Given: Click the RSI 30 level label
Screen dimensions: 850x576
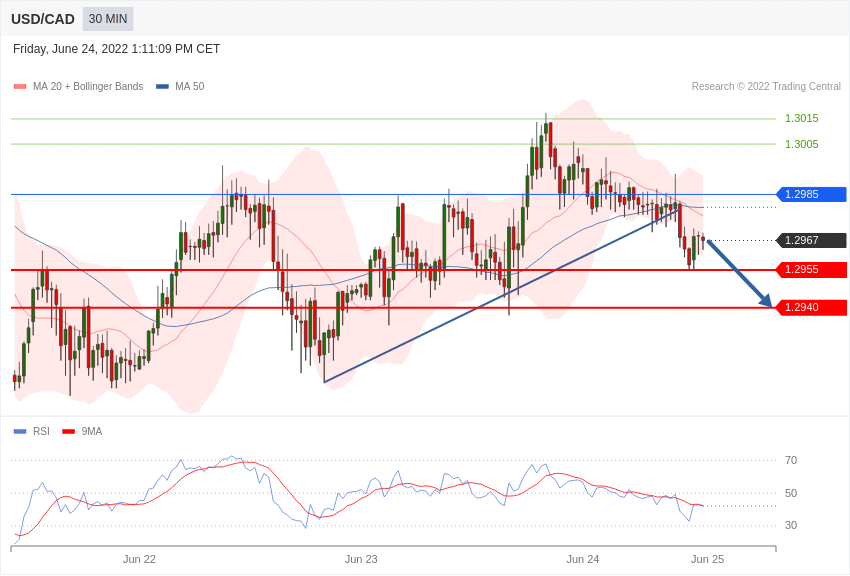Looking at the screenshot, I should (791, 525).
